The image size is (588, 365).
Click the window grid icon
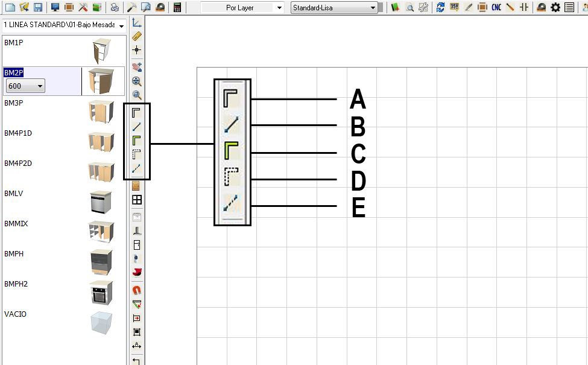(137, 200)
